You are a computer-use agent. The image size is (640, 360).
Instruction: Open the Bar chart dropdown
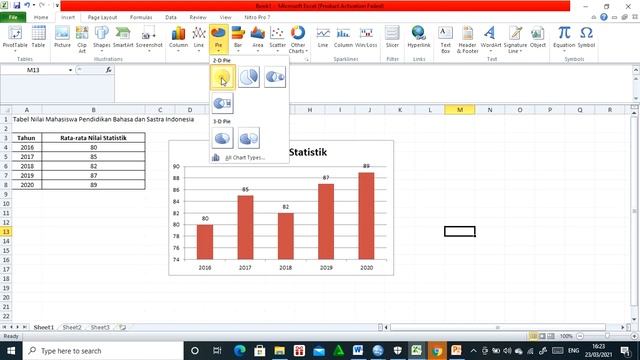point(238,39)
